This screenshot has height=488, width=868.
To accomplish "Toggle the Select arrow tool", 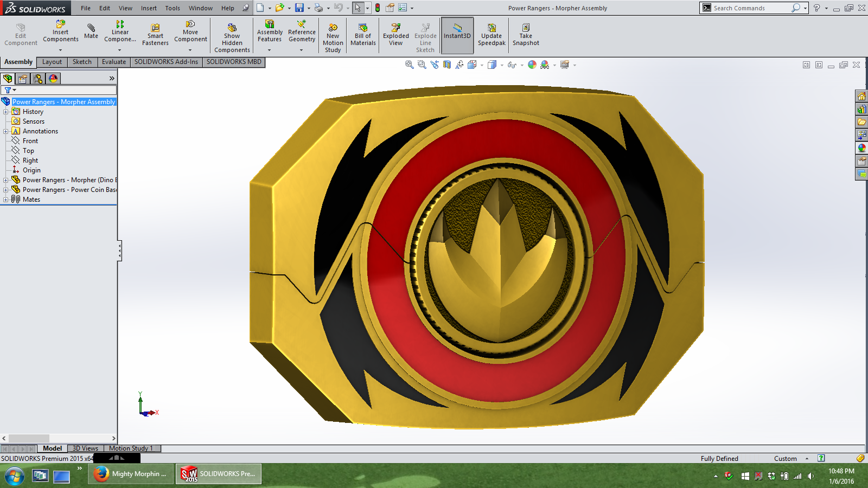I will 358,8.
